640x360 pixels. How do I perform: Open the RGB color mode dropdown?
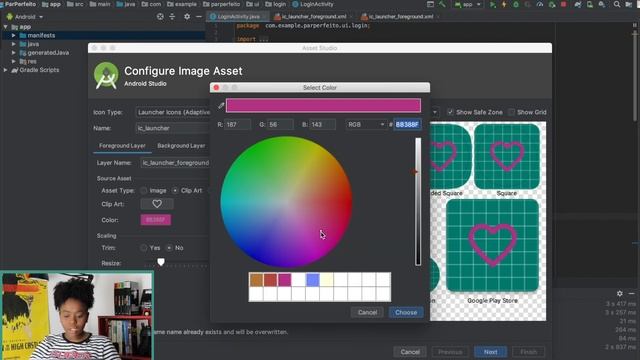click(366, 124)
